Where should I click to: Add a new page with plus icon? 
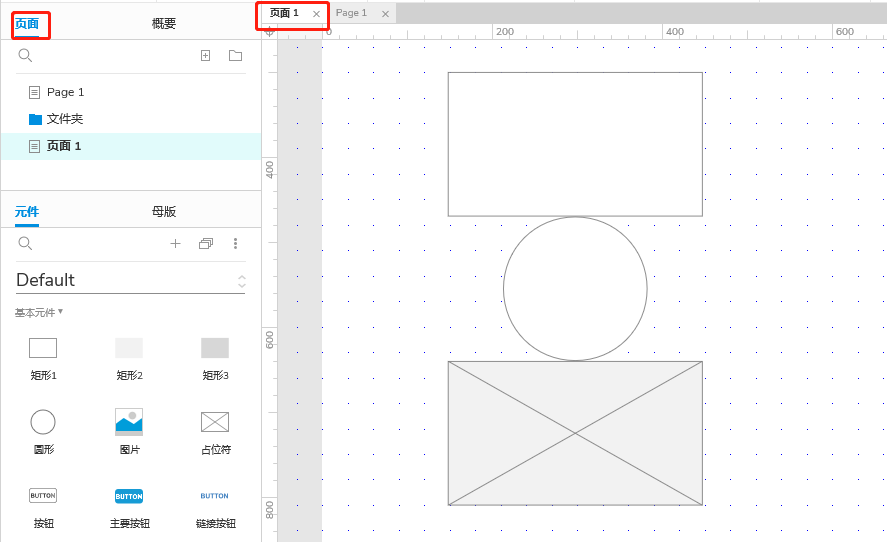point(205,55)
